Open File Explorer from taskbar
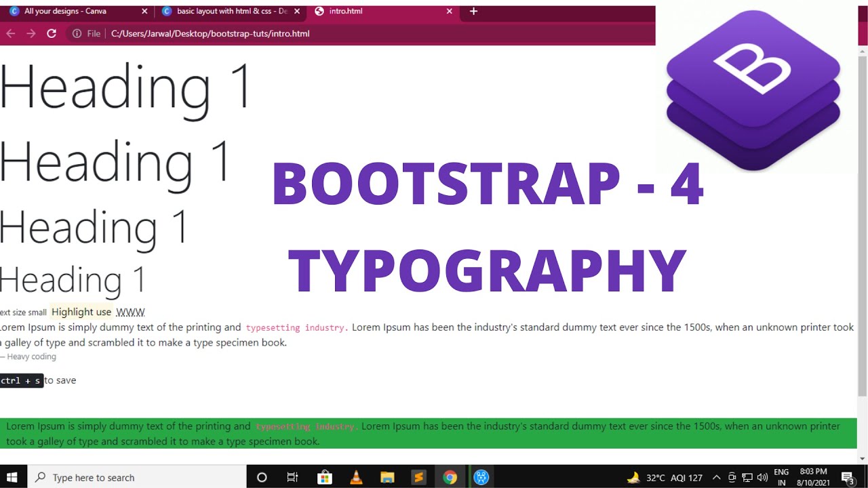The width and height of the screenshot is (868, 488). [x=387, y=477]
